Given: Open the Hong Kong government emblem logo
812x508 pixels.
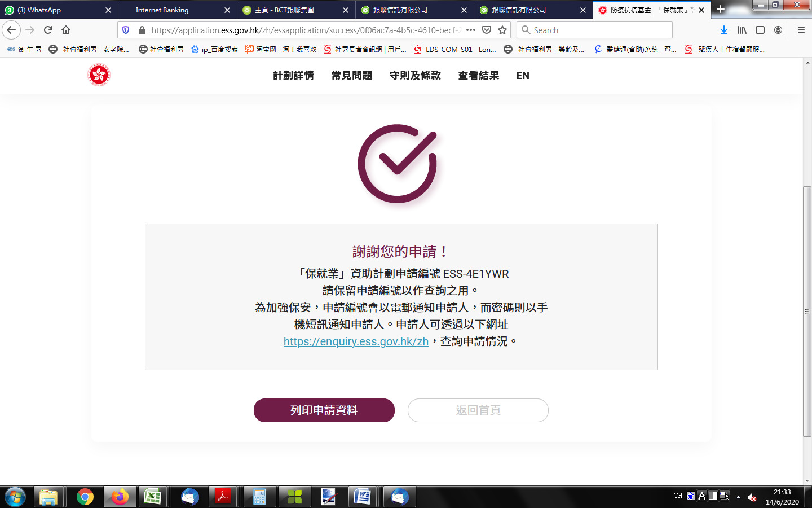Looking at the screenshot, I should tap(99, 75).
